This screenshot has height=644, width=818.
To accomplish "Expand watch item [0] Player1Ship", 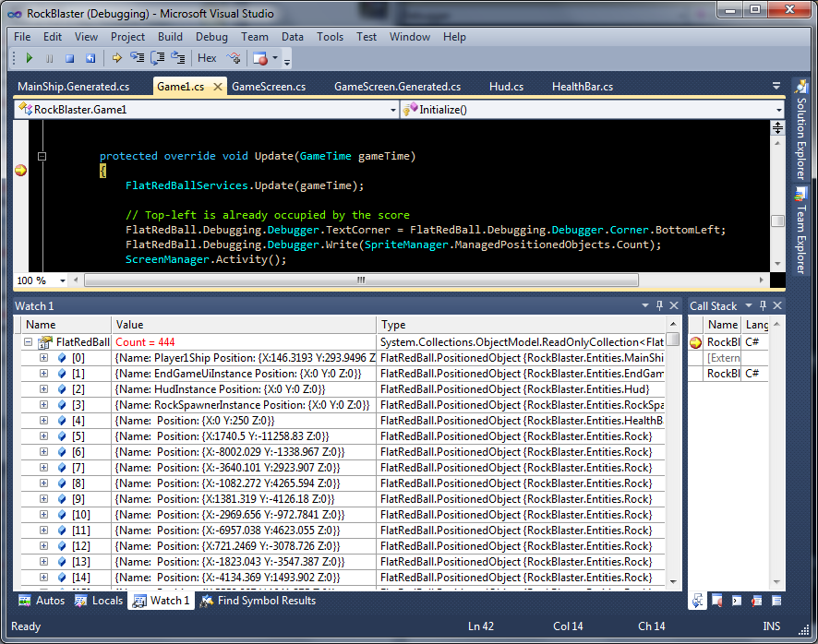I will (x=43, y=358).
